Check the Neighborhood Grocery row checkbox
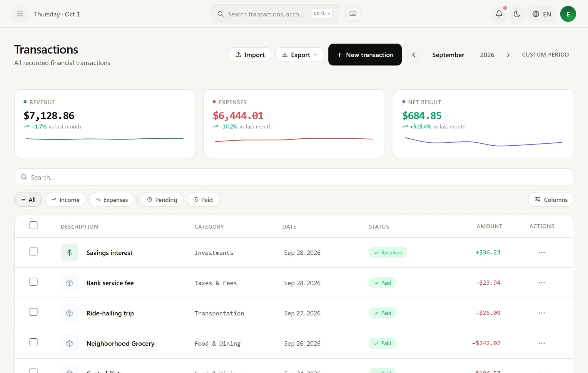588x373 pixels. [x=34, y=342]
